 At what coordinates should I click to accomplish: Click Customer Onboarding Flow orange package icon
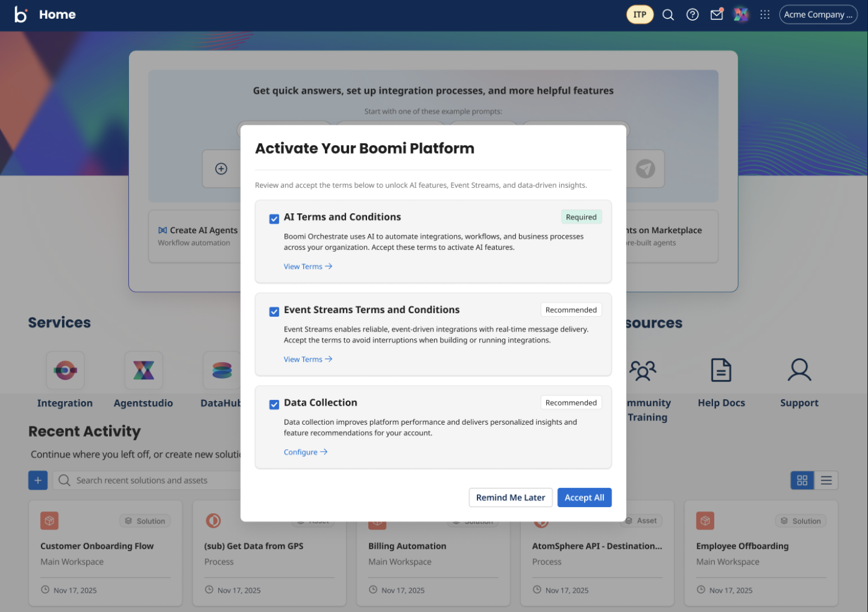click(49, 520)
